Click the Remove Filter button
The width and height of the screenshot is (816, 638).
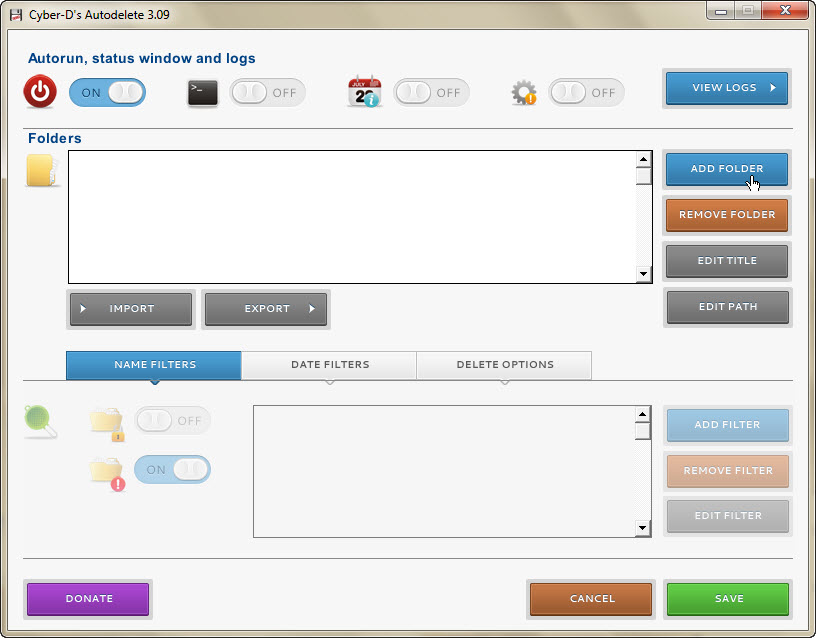(728, 470)
